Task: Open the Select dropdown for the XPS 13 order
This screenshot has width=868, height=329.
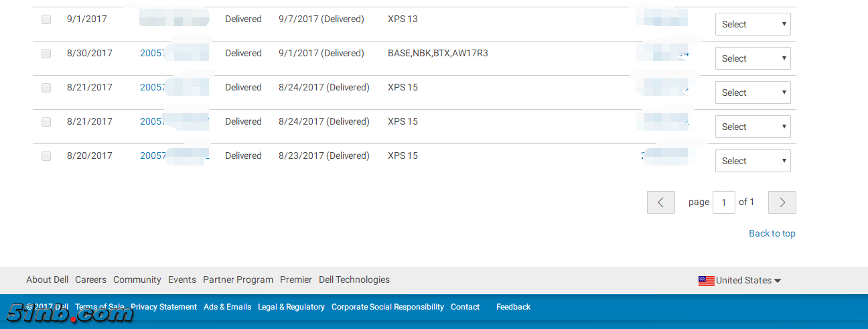Action: [x=753, y=24]
